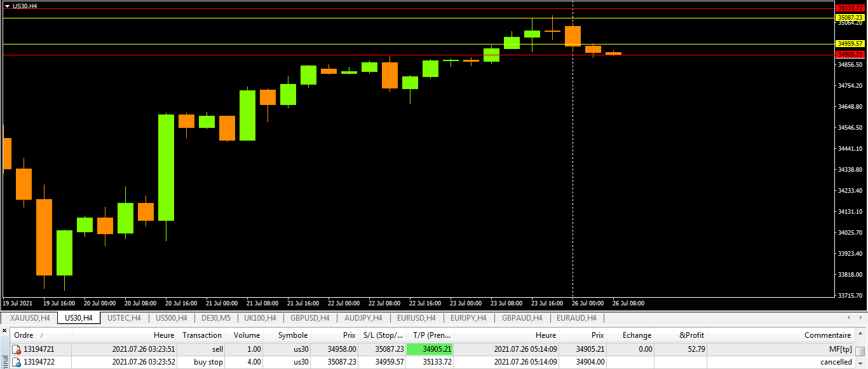
Task: Sort by the &Profit column header
Action: coord(691,335)
